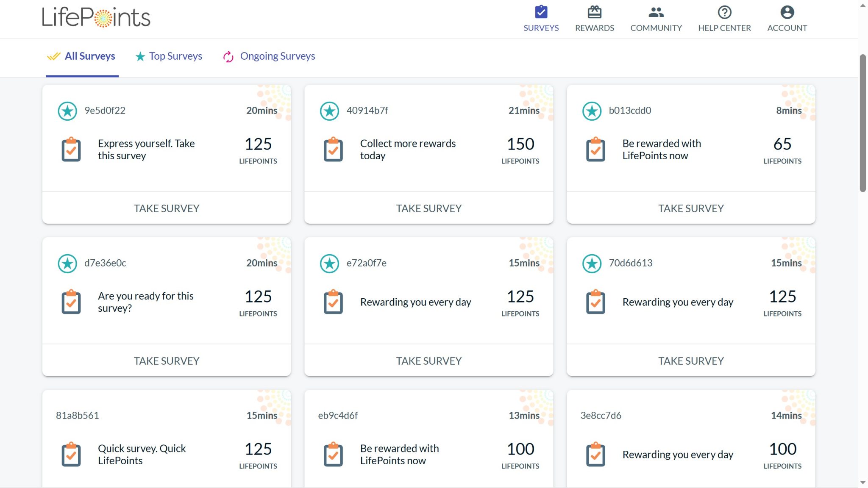Screen dimensions: 868x488
Task: Click the scrollbar down arrow
Action: (863, 482)
